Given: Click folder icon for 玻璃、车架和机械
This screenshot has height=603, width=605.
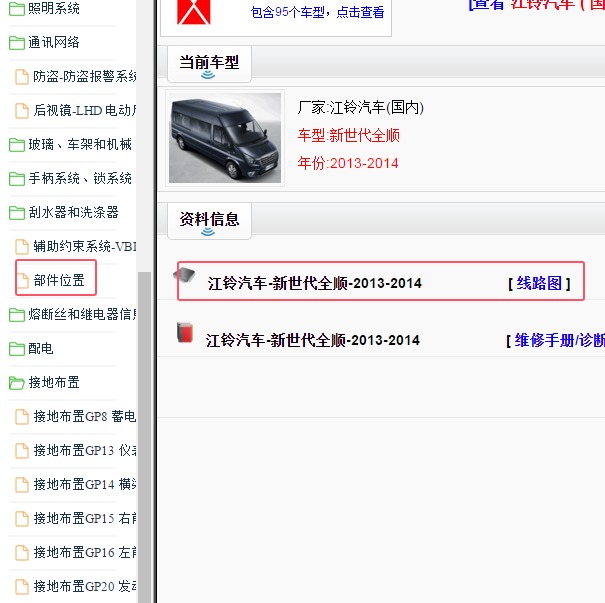Looking at the screenshot, I should (x=17, y=145).
